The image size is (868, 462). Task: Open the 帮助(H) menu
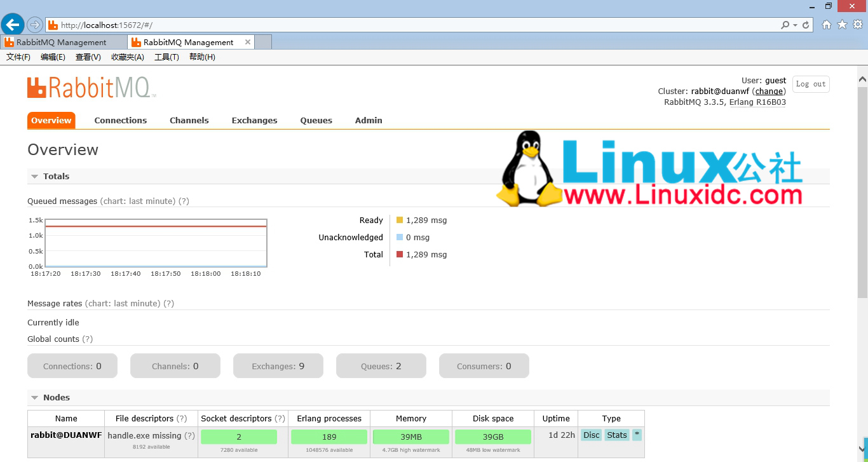(x=202, y=57)
